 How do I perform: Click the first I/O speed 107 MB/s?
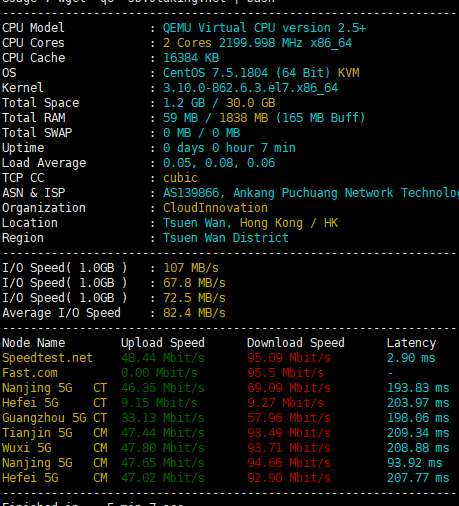click(191, 268)
